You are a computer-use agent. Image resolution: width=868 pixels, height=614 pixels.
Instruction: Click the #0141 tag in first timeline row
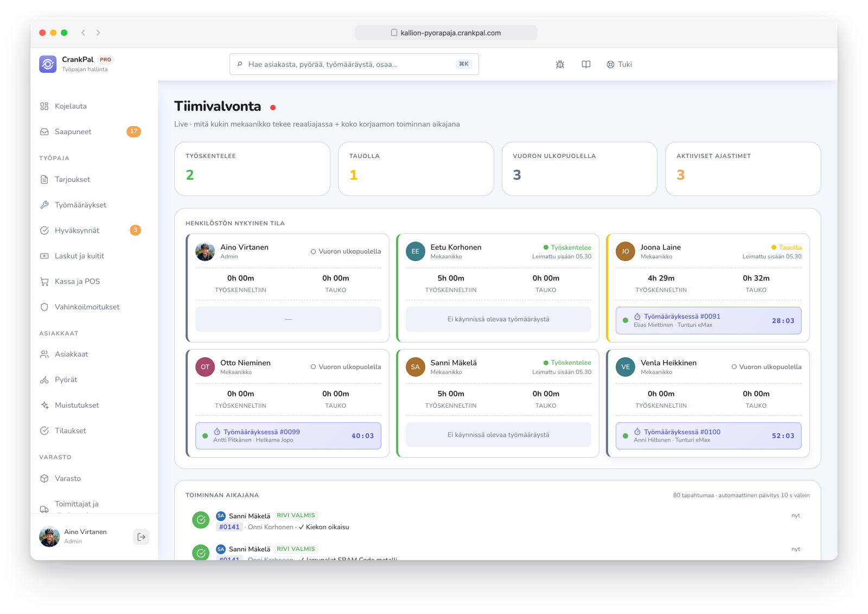(229, 527)
